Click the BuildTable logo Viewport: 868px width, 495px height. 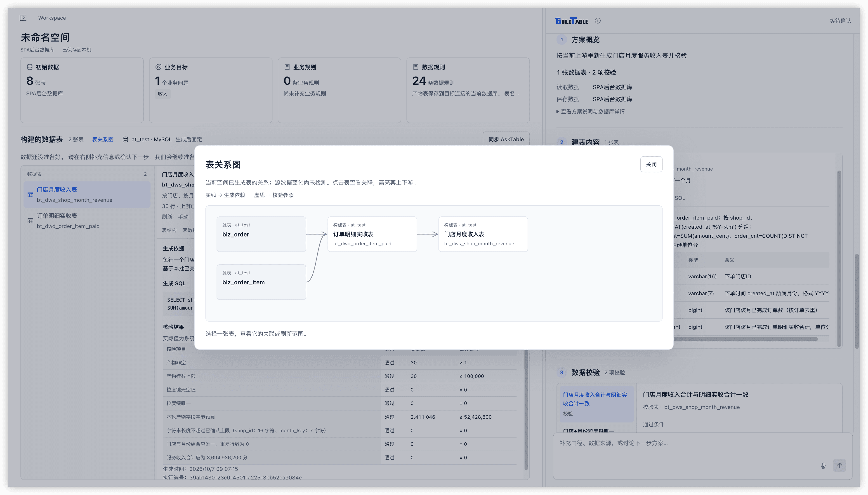pyautogui.click(x=572, y=21)
